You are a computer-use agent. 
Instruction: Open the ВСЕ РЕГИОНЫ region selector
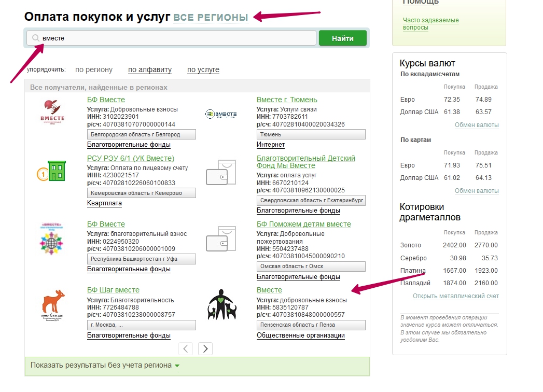click(x=211, y=17)
